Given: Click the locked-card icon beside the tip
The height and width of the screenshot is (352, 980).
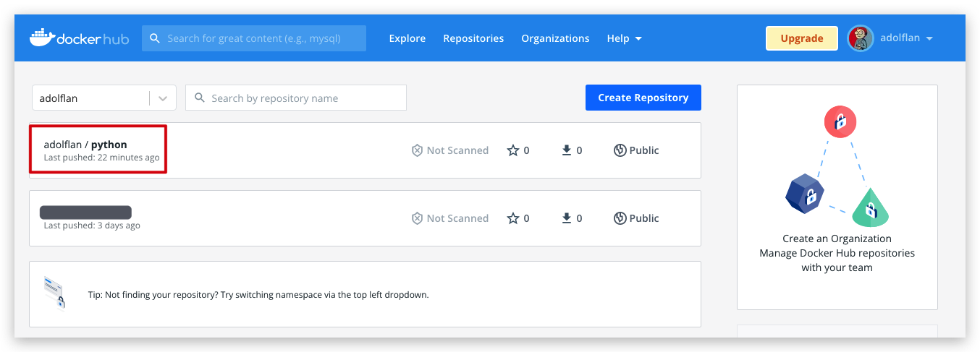Looking at the screenshot, I should [54, 293].
